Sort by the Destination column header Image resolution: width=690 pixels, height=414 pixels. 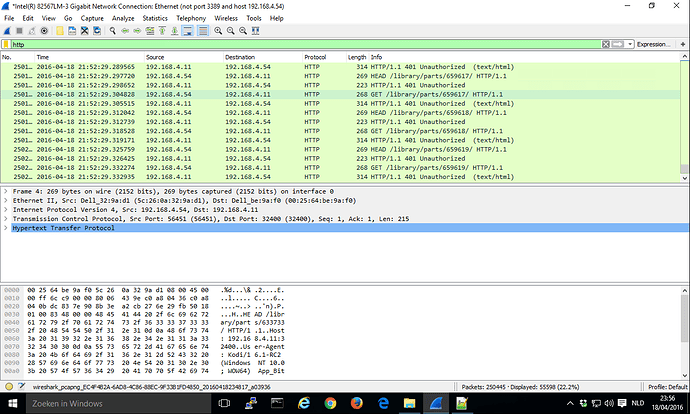[x=263, y=57]
